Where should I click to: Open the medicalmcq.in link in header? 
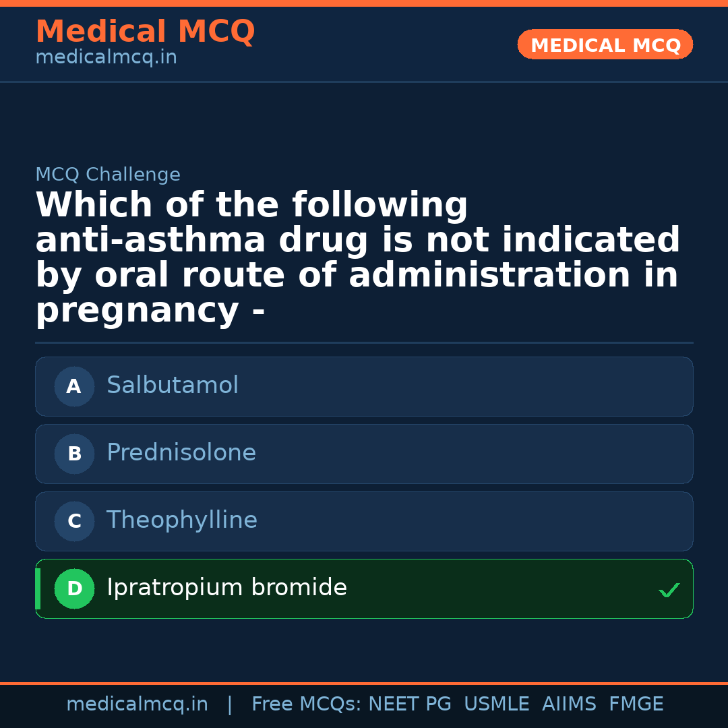[106, 58]
